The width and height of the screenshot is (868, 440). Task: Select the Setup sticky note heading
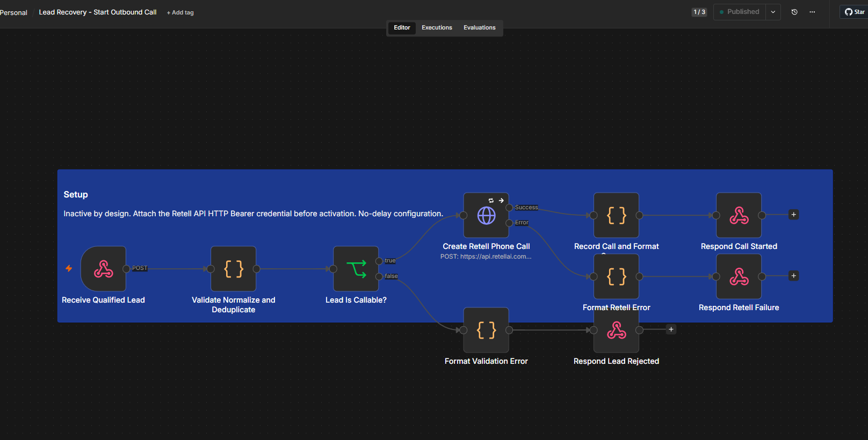click(76, 194)
